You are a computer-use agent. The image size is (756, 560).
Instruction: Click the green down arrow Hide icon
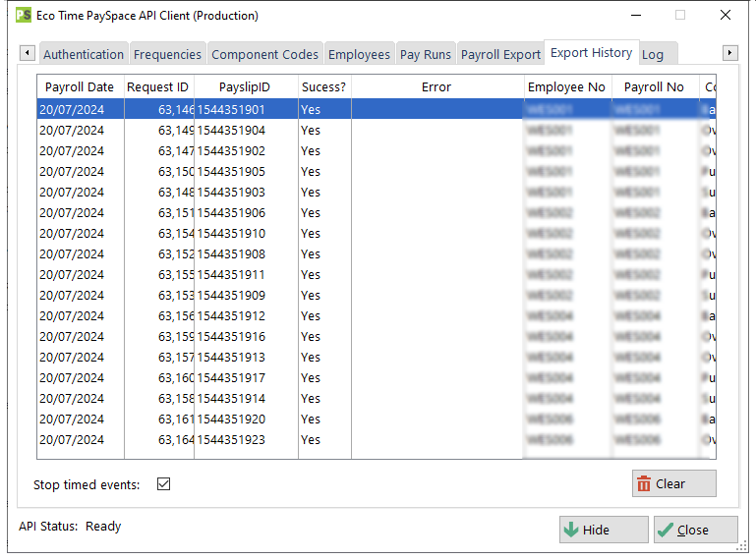tap(571, 530)
